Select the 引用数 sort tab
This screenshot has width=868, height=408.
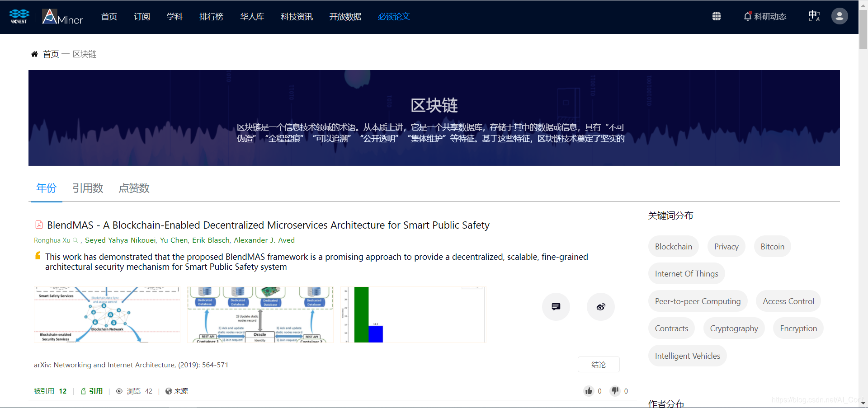click(x=88, y=188)
